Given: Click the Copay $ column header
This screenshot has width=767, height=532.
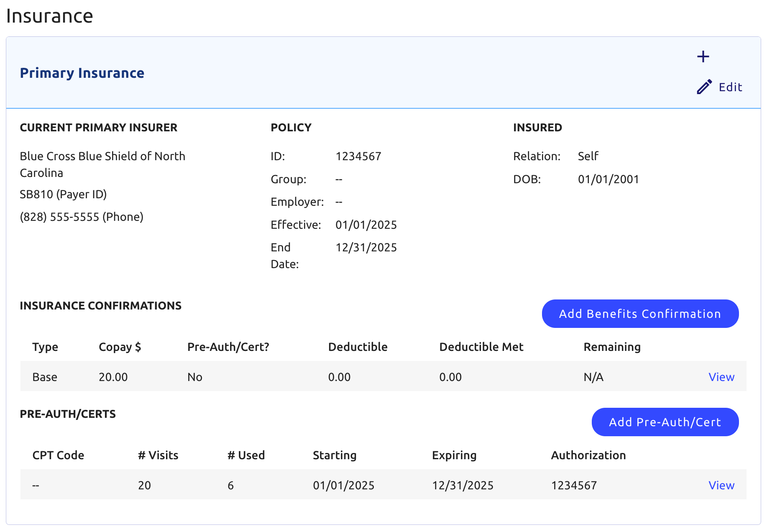Looking at the screenshot, I should (120, 347).
